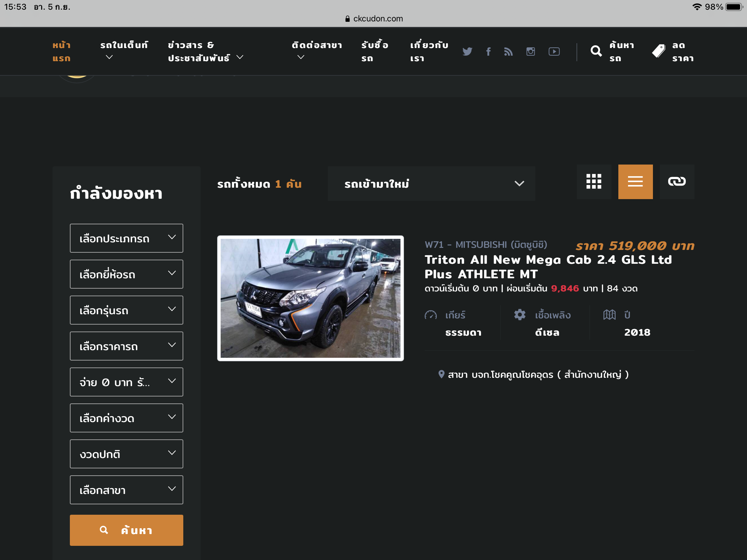Open the chain link icon button
The width and height of the screenshot is (747, 560).
pos(677,181)
